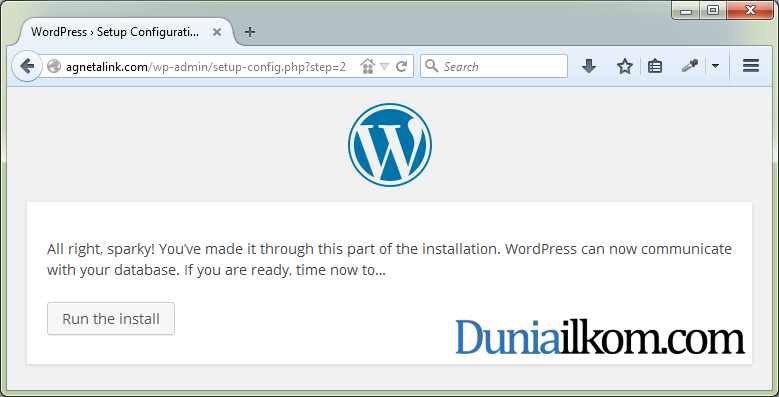Click the search magnifier icon
779x397 pixels.
coord(432,66)
